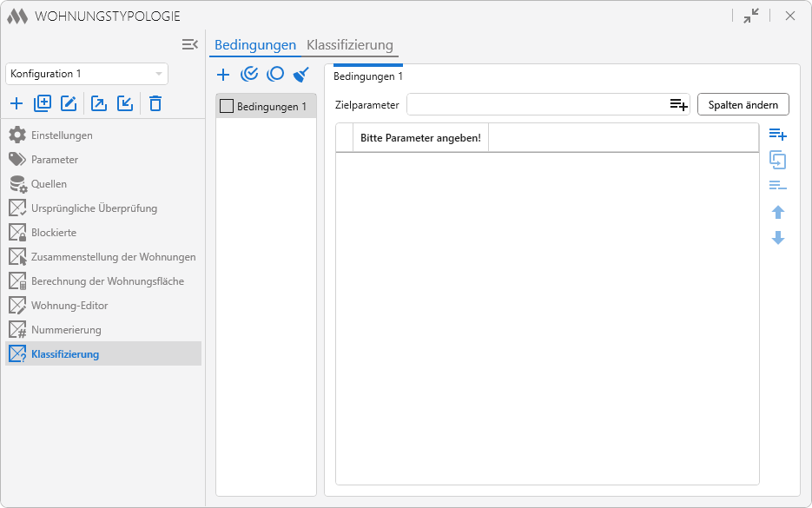Add a new configuration with plus icon
This screenshot has width=812, height=508.
17,103
